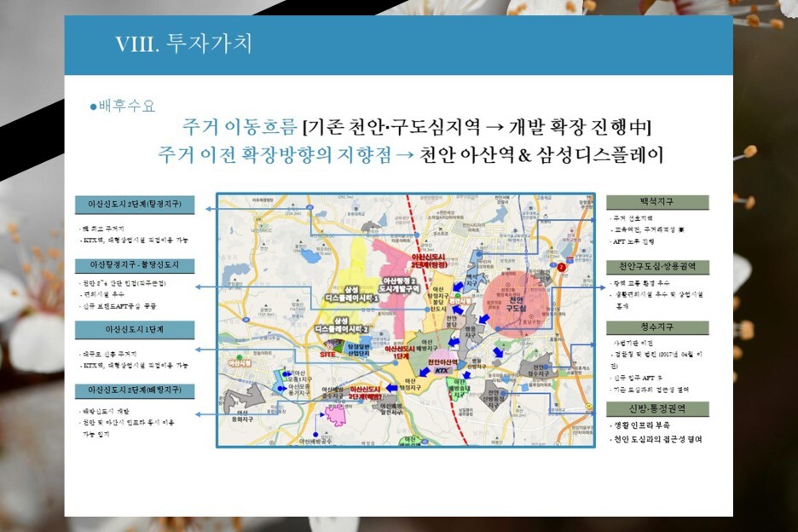Click the "아산신도시 2단계(탕정지구)" header box
Screen dimensions: 798x532
[135, 204]
